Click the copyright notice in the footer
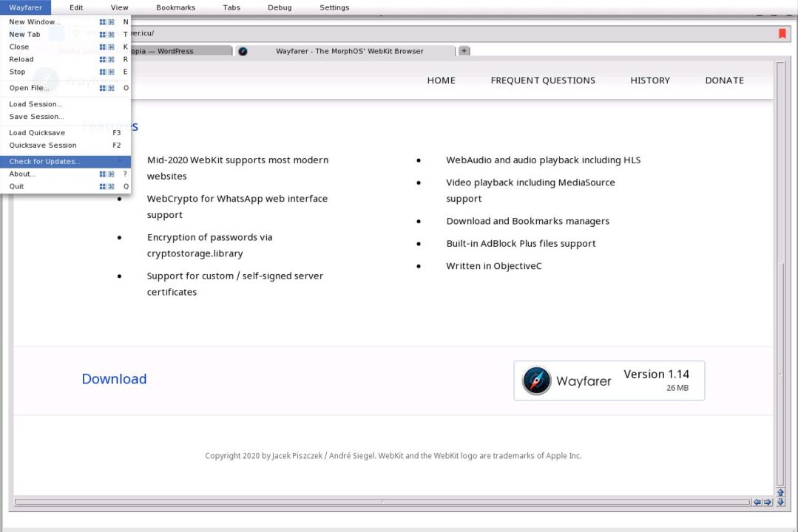798x532 pixels. tap(393, 456)
